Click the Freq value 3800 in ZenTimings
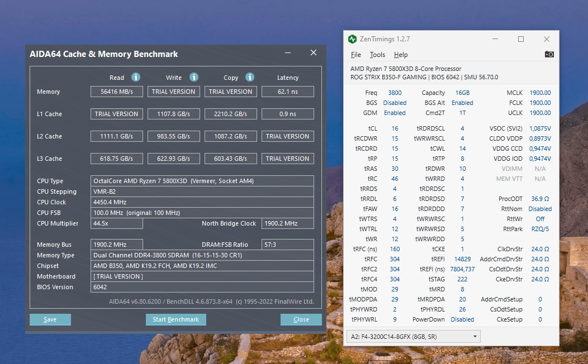The width and height of the screenshot is (588, 364). click(395, 93)
